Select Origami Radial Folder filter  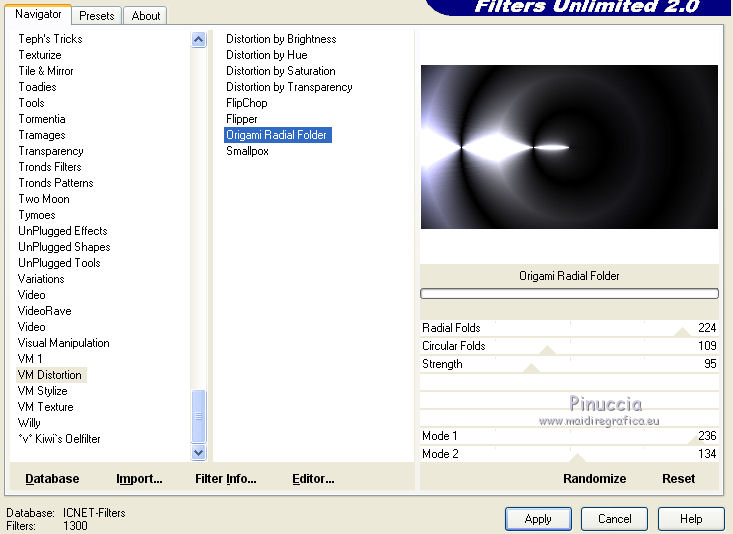(x=278, y=135)
